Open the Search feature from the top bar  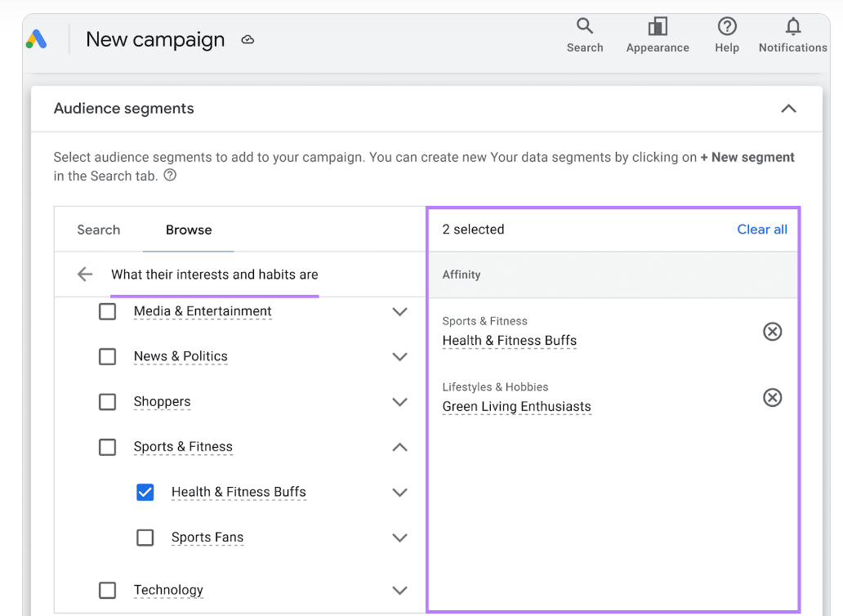click(585, 33)
